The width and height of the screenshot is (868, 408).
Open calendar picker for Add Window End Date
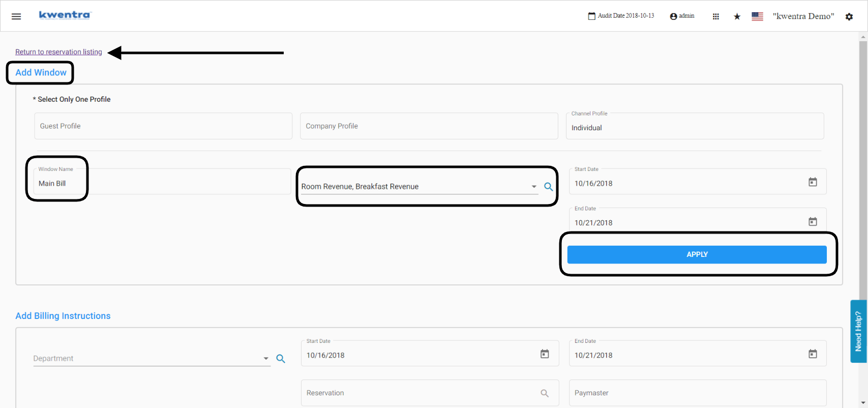[x=813, y=221]
